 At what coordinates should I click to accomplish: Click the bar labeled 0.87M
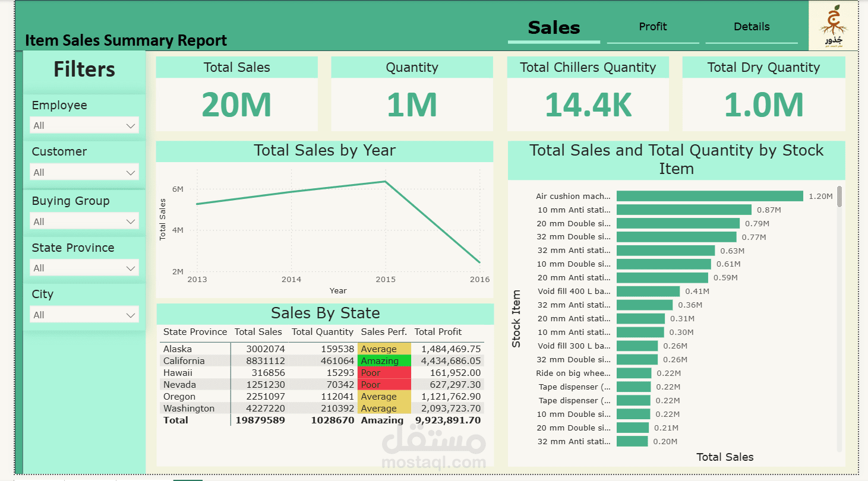pos(684,210)
